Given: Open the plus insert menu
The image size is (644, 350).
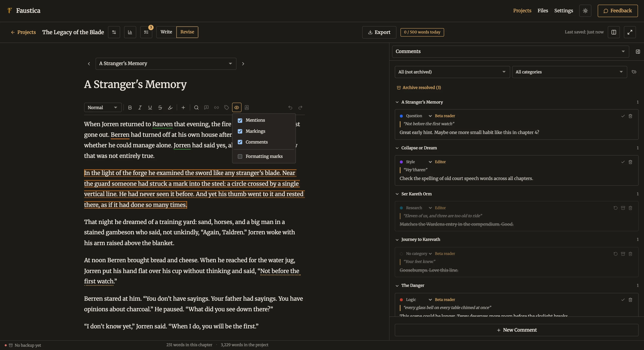Looking at the screenshot, I should (x=183, y=108).
